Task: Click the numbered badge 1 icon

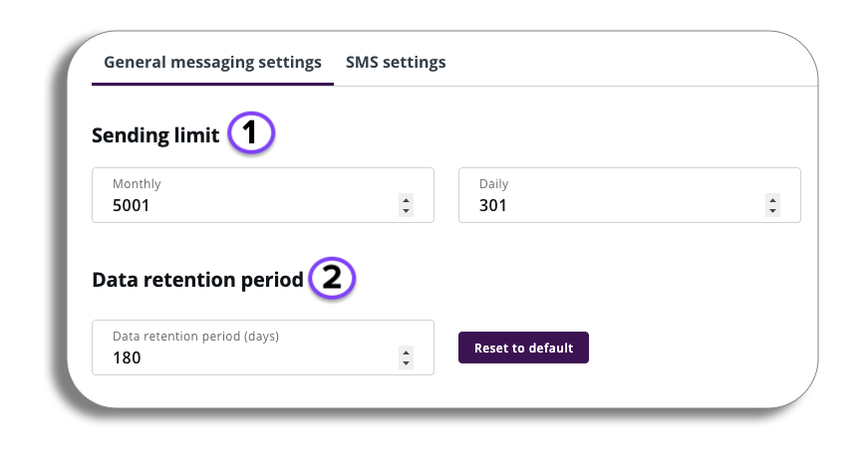Action: pyautogui.click(x=251, y=134)
